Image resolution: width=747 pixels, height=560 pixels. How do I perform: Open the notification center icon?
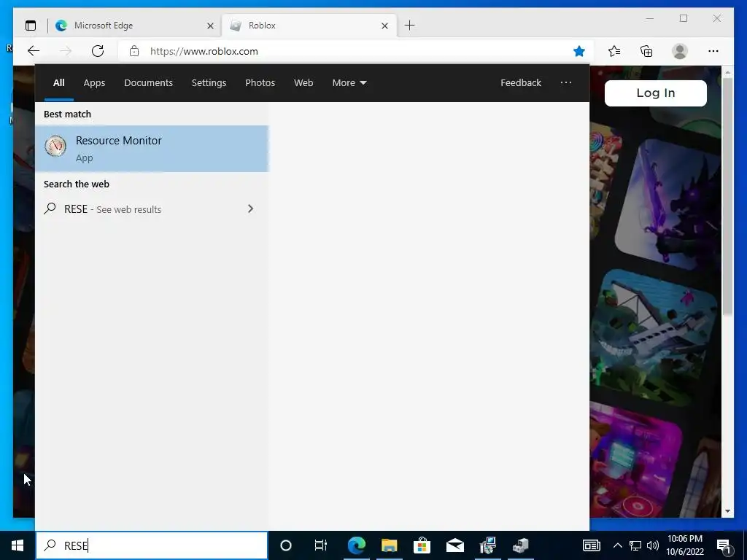724,545
